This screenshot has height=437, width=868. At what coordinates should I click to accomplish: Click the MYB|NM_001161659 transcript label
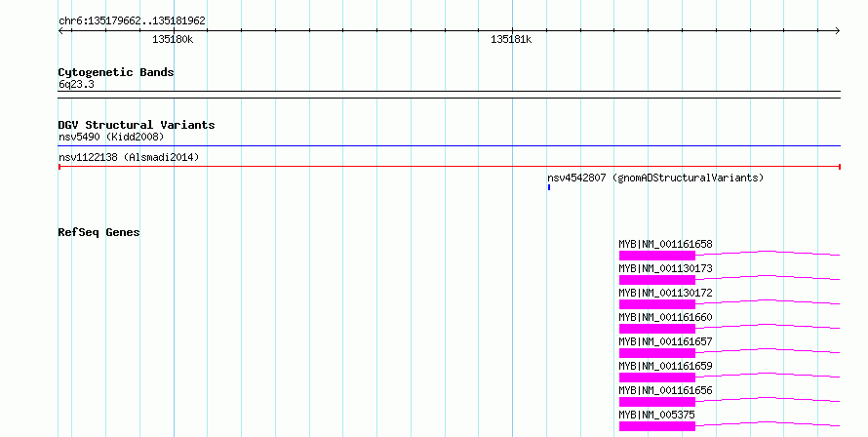[x=665, y=366]
